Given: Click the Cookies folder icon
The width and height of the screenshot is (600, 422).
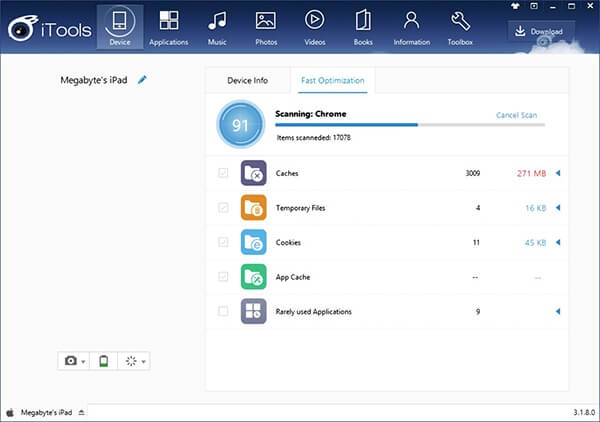Looking at the screenshot, I should tap(253, 242).
